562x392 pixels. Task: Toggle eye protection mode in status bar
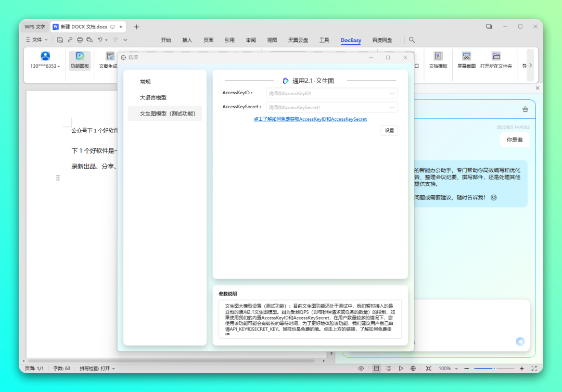click(361, 368)
